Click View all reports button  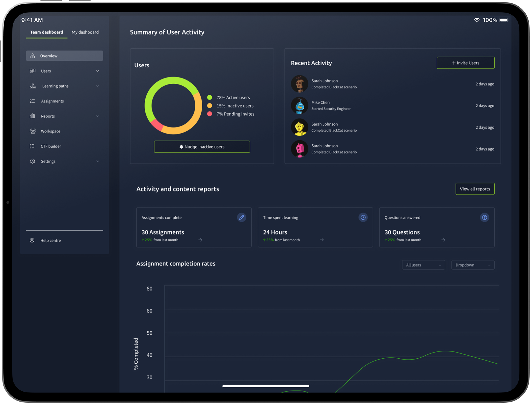click(475, 189)
